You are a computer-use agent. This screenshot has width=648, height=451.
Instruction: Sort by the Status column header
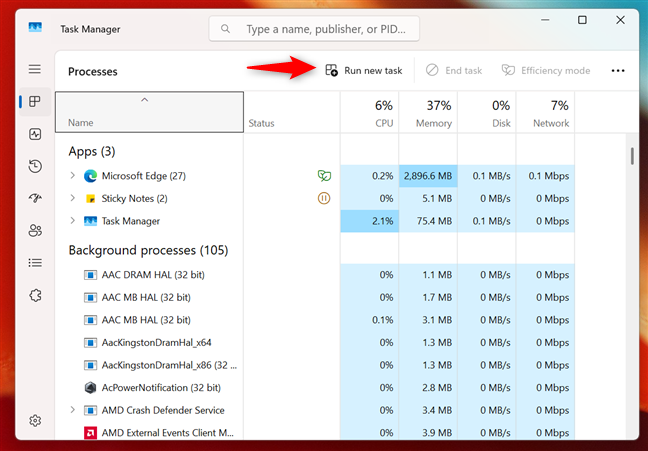292,112
